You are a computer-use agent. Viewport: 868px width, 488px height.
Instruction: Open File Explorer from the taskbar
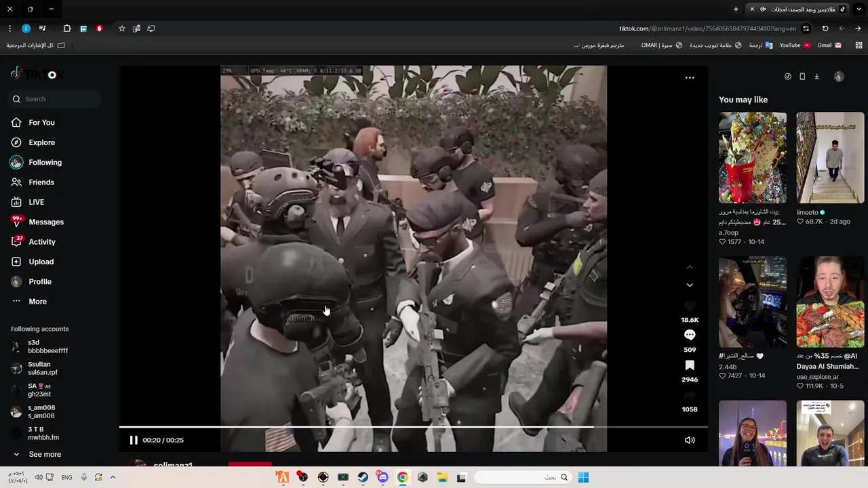[442, 477]
